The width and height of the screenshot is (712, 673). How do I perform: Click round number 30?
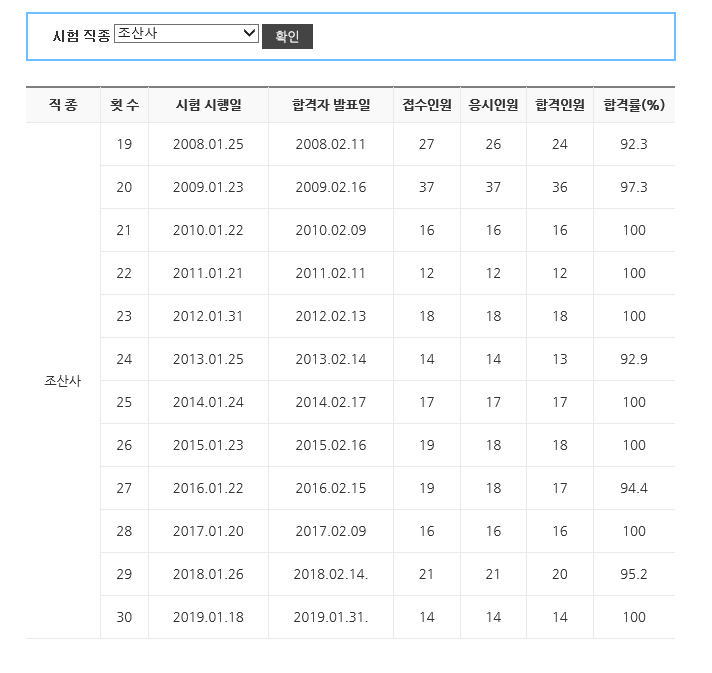point(124,617)
